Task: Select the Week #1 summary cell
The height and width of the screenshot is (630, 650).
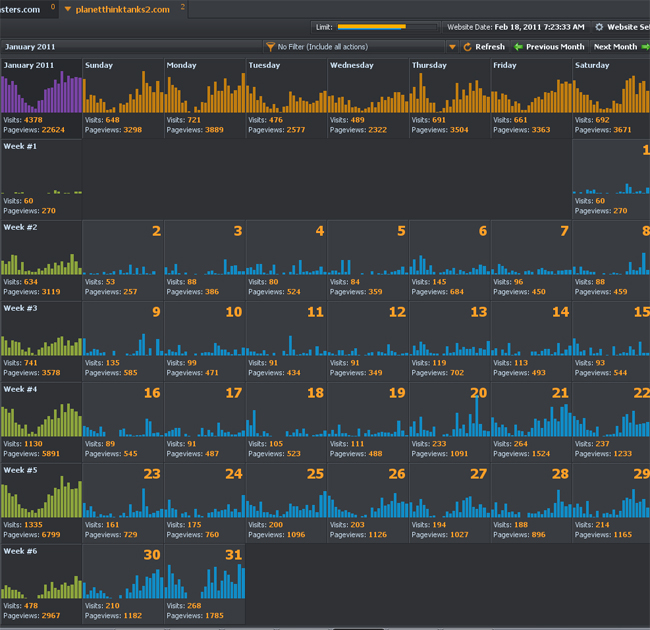Action: (x=41, y=179)
